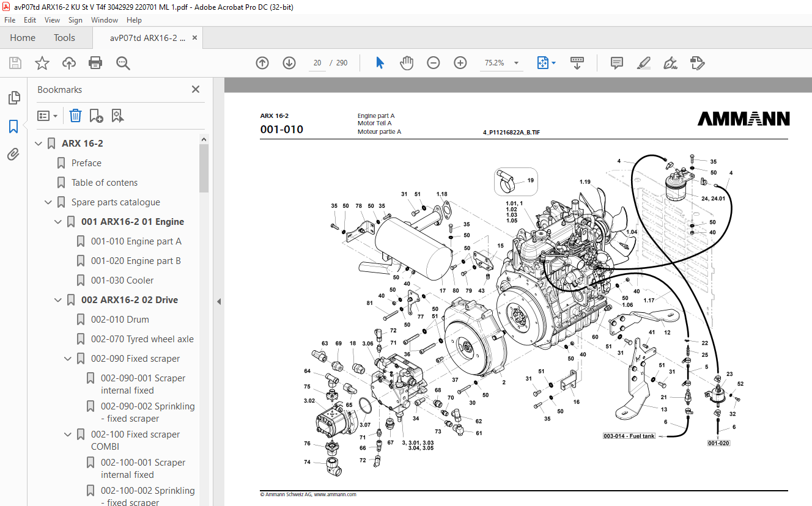The height and width of the screenshot is (506, 812).
Task: Open the sign document tool
Action: (671, 63)
